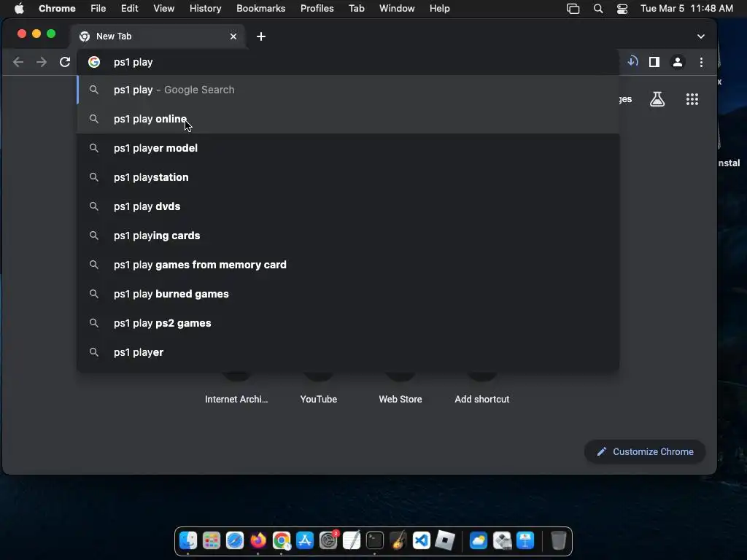This screenshot has width=747, height=560.
Task: Choose the 'ps1 play ps2 games' suggestion
Action: click(x=348, y=323)
